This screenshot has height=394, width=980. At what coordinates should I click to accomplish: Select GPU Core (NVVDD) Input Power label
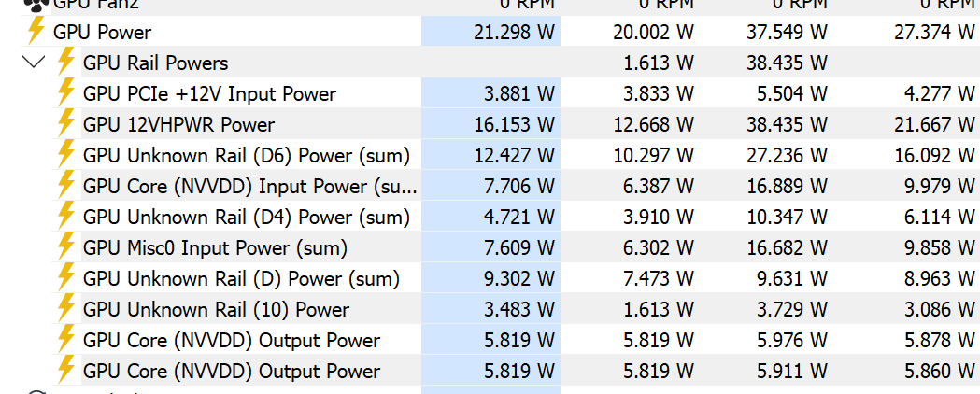[x=250, y=187]
